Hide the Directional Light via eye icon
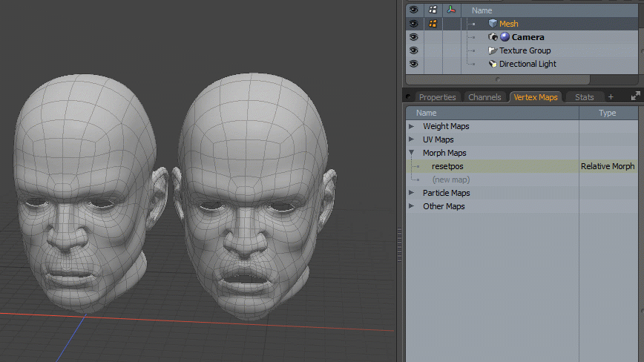This screenshot has height=362, width=644. (413, 64)
